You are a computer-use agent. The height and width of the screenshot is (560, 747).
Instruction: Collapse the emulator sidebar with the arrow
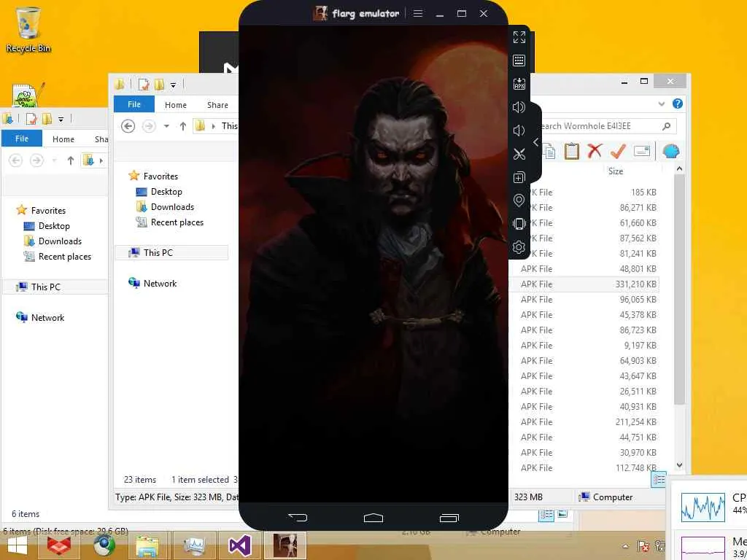tap(536, 142)
